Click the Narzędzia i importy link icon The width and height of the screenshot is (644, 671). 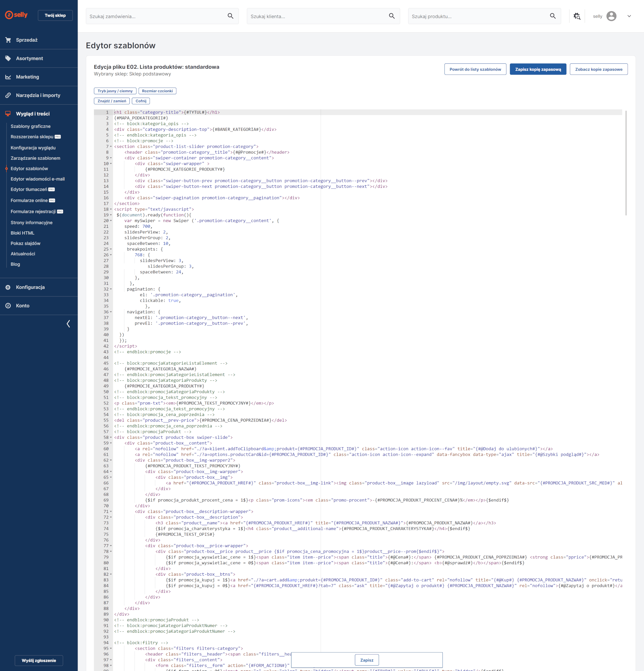click(x=8, y=96)
